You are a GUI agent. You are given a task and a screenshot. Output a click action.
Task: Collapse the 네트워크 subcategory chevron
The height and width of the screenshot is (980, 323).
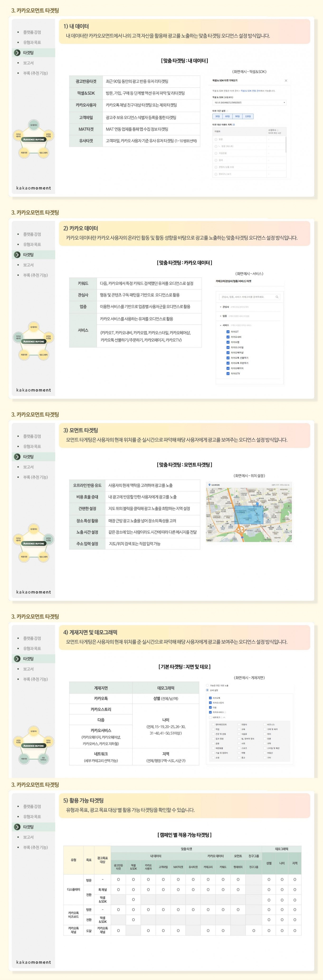(224, 717)
